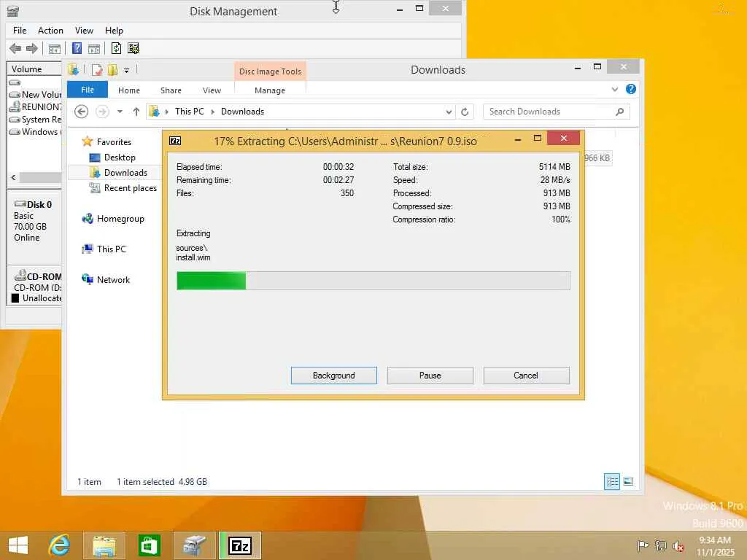Select Downloads in the navigation pane
Viewport: 747px width, 560px height.
(x=125, y=172)
